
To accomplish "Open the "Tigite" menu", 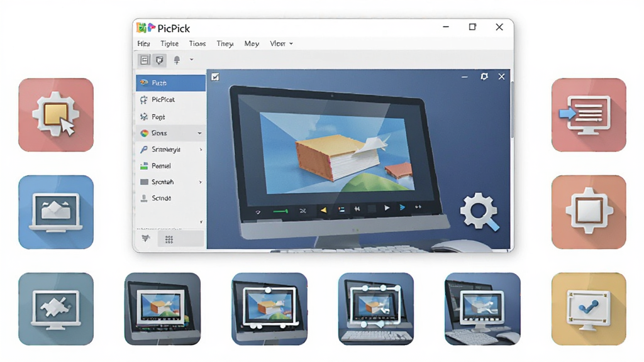I will (169, 43).
